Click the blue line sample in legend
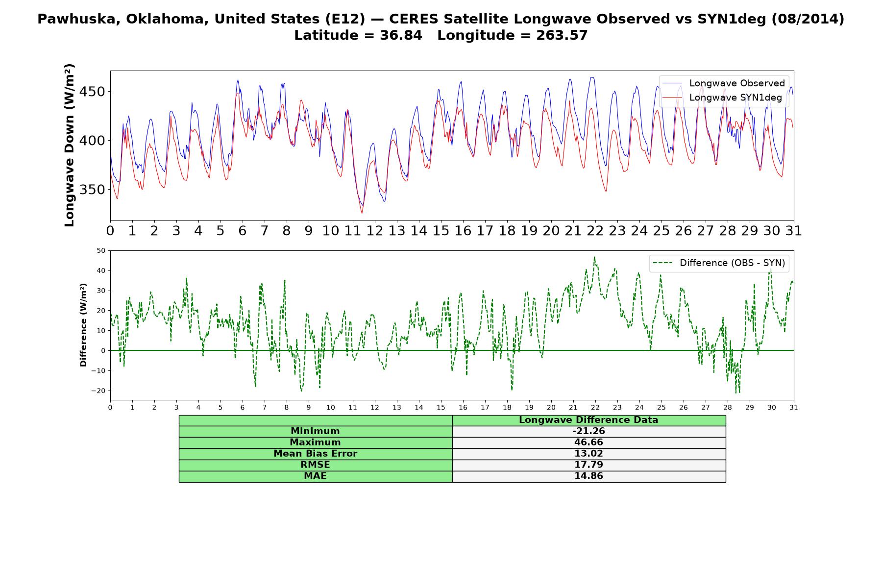 coord(672,84)
